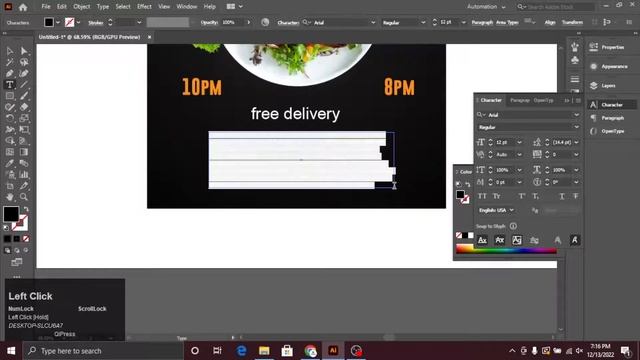Pick the Magic Wand tool
Image resolution: width=640 pixels, height=360 pixels.
[10, 62]
